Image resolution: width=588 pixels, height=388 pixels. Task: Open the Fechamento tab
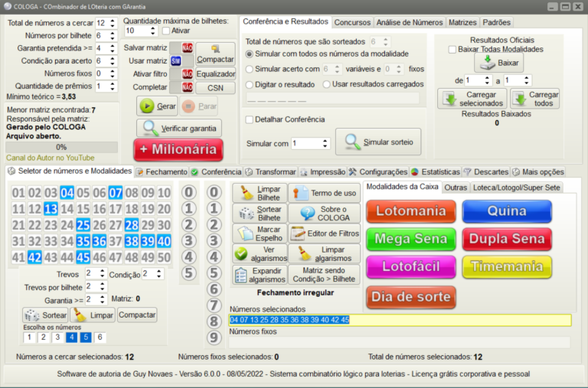point(162,171)
